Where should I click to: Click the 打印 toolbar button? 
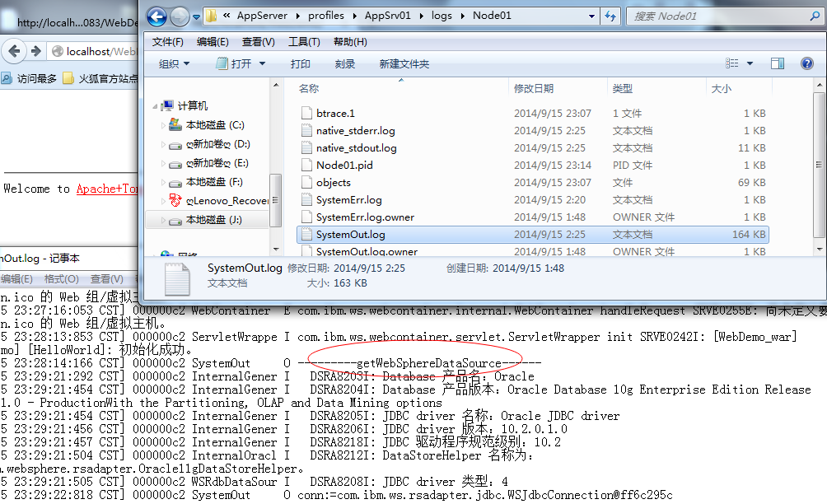tap(300, 63)
